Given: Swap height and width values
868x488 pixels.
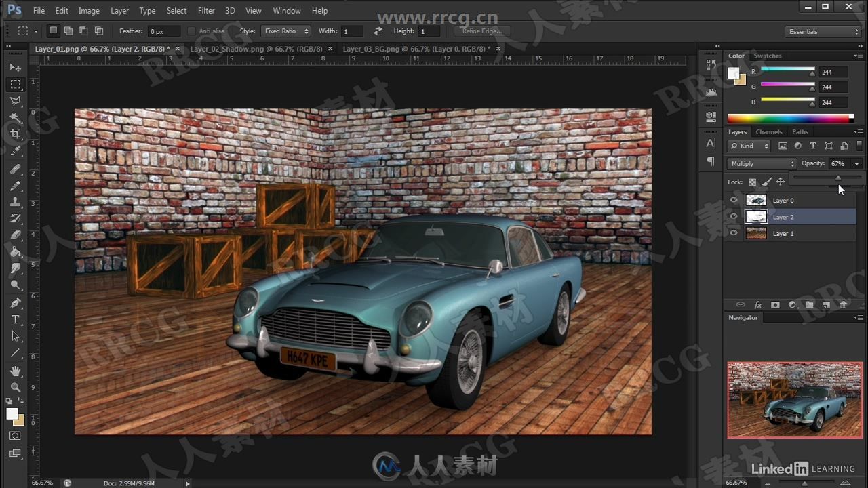Looking at the screenshot, I should point(378,31).
